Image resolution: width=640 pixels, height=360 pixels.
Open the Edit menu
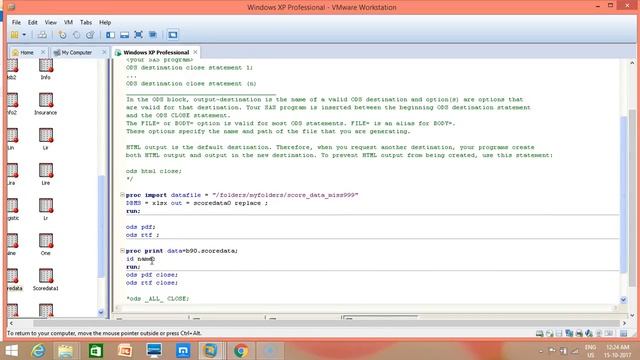pyautogui.click(x=33, y=22)
